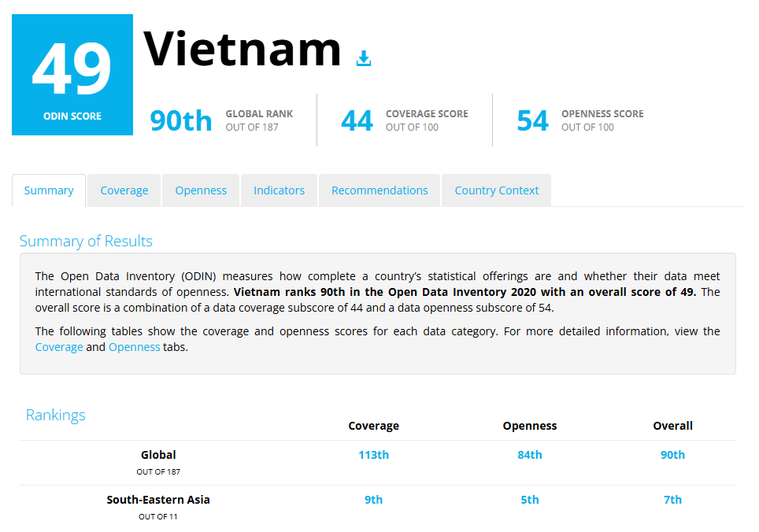Click the 90th Global Rank header stat

point(181,120)
